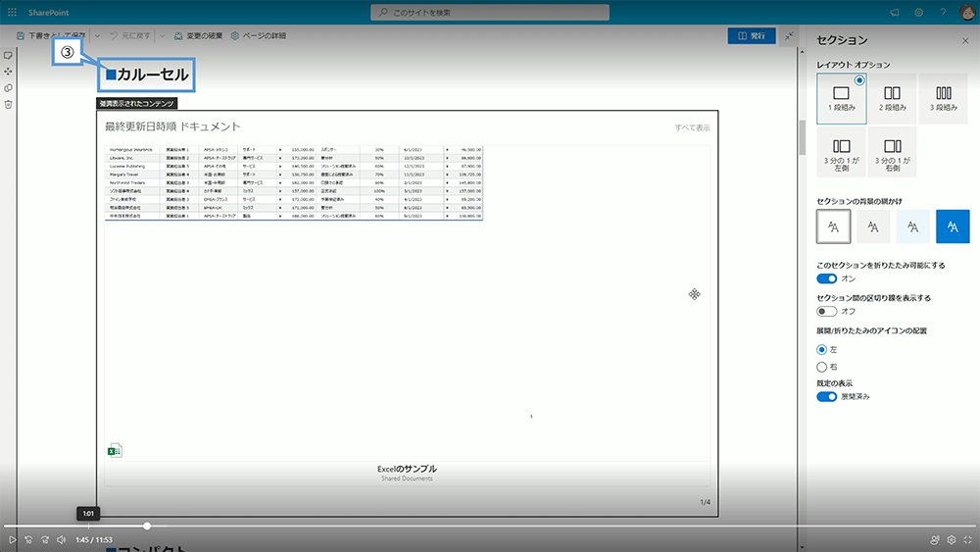The width and height of the screenshot is (980, 552).
Task: Close the セクション panel
Action: [x=965, y=40]
